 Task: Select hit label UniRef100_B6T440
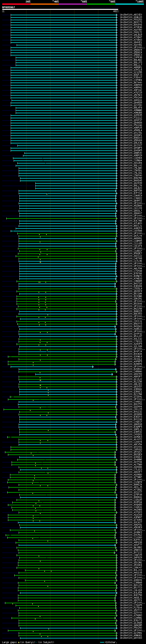pos(131,82)
